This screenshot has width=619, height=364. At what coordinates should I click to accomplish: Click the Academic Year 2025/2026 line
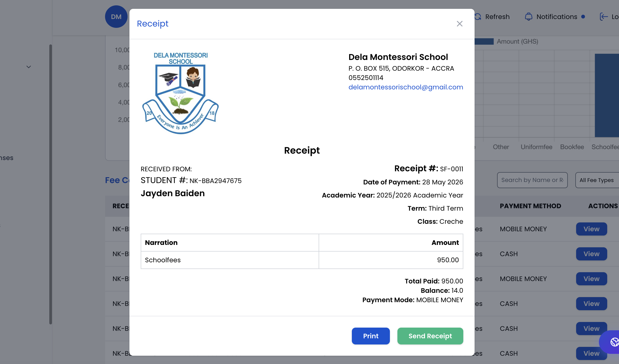(x=392, y=195)
